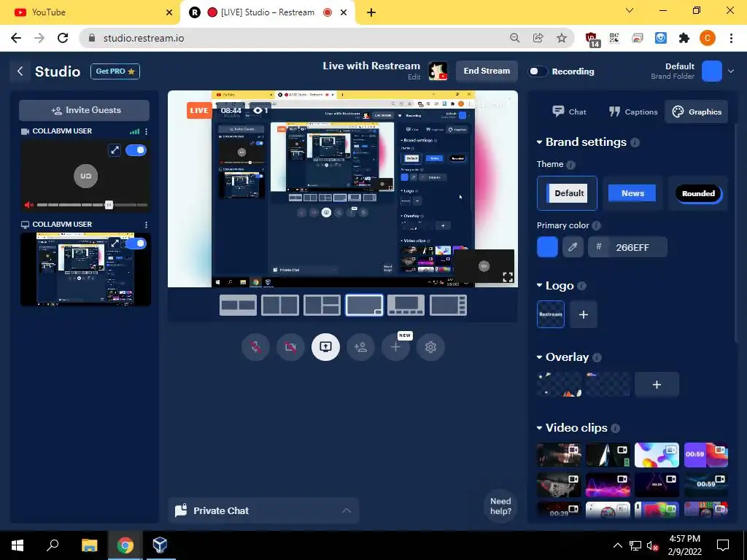Click the share screen button
This screenshot has height=560, width=747.
point(326,347)
